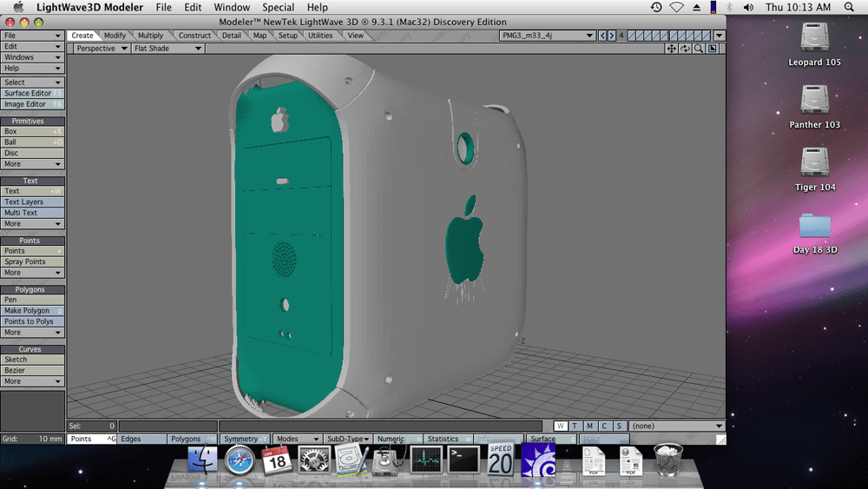
Task: Open the sidebar Windows dropdown
Action: click(32, 57)
